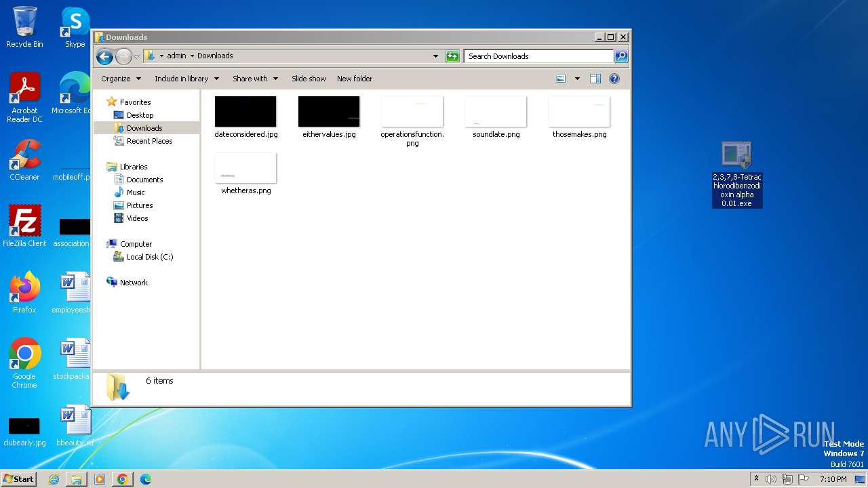Click the taskbar clock showing 7:10 PM
This screenshot has width=868, height=488.
(833, 479)
